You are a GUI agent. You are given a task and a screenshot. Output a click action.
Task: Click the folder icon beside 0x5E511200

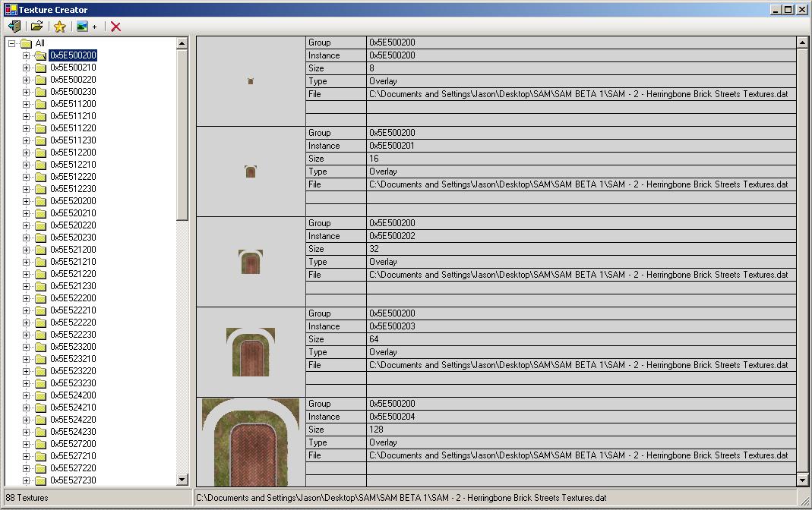tap(40, 104)
